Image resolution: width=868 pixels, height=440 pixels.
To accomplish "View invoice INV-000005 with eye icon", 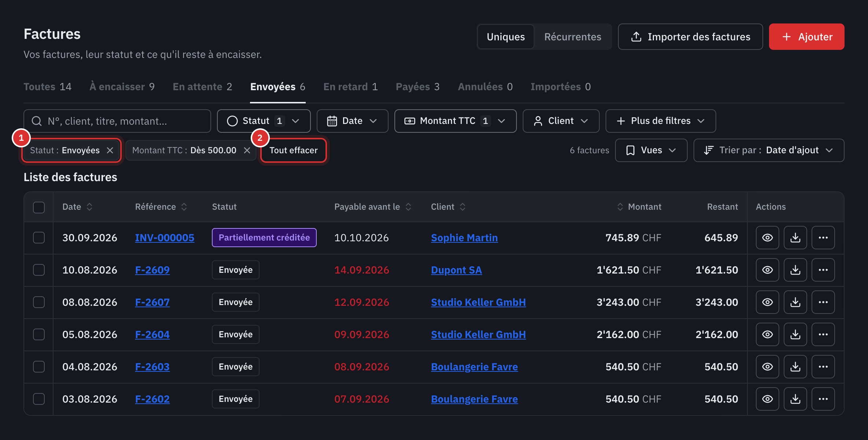I will (x=767, y=238).
